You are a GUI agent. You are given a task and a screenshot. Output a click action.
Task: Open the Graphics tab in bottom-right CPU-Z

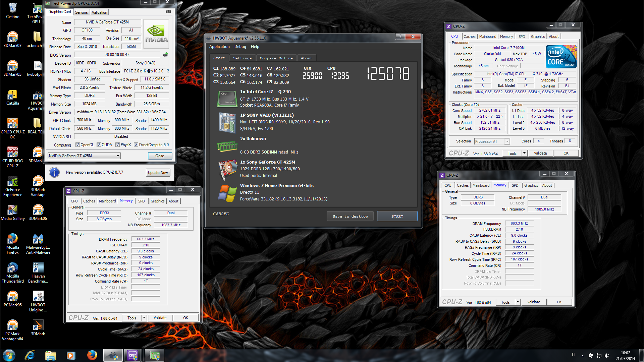[531, 185]
